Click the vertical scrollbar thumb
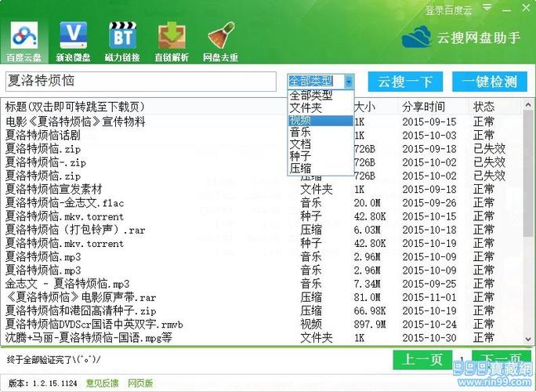The height and width of the screenshot is (392, 536). pos(528,173)
